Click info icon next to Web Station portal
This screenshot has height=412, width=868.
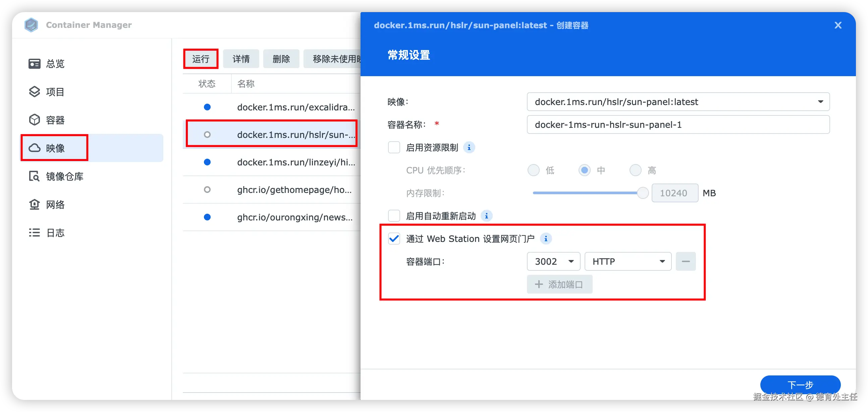point(546,239)
